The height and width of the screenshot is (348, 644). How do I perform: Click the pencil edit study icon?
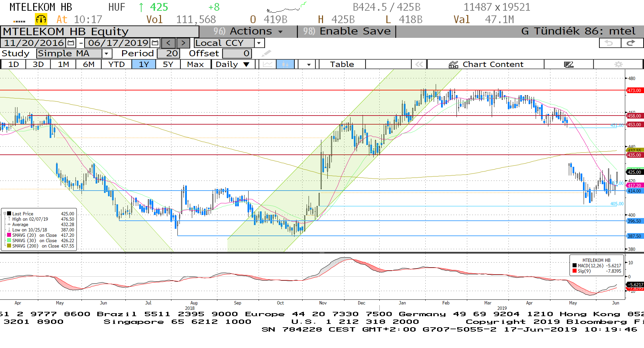tap(267, 53)
